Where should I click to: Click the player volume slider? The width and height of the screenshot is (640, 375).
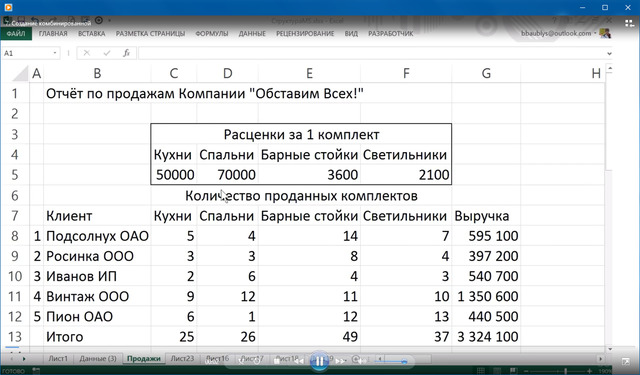point(392,361)
